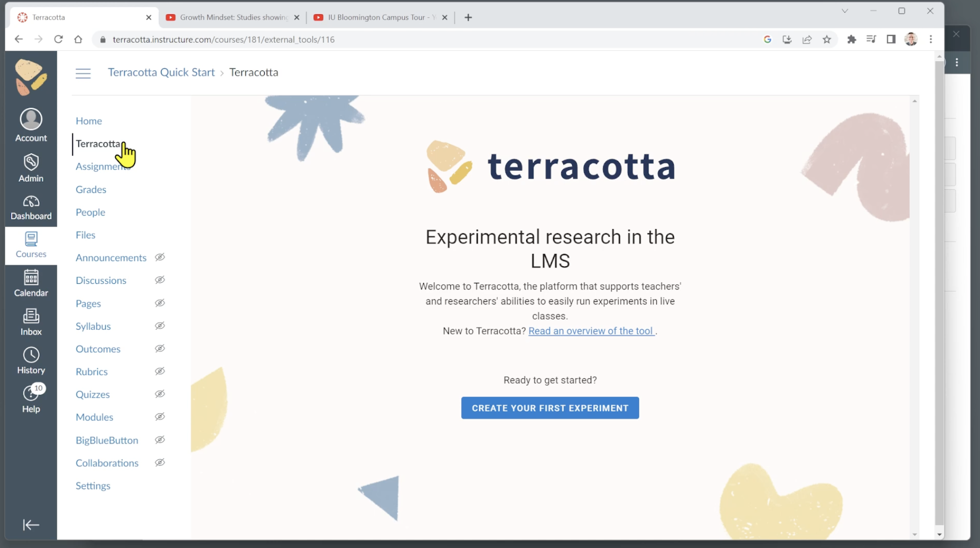
Task: Click the eye-slash icon beside Discussions
Action: [160, 280]
